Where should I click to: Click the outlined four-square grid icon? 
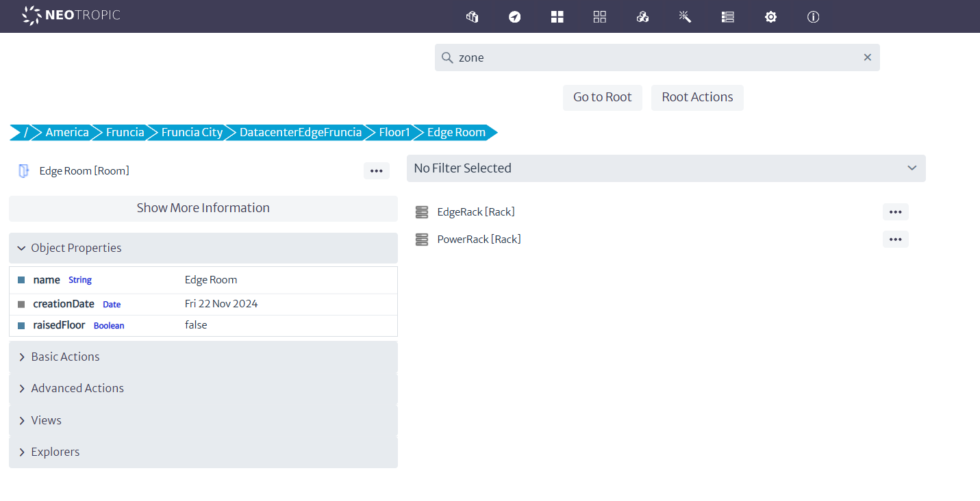[600, 17]
